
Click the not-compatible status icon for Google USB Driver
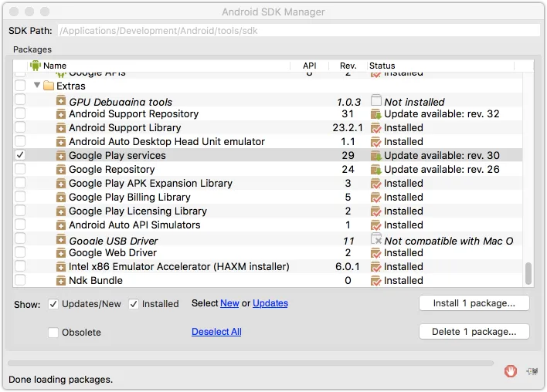pyautogui.click(x=376, y=238)
